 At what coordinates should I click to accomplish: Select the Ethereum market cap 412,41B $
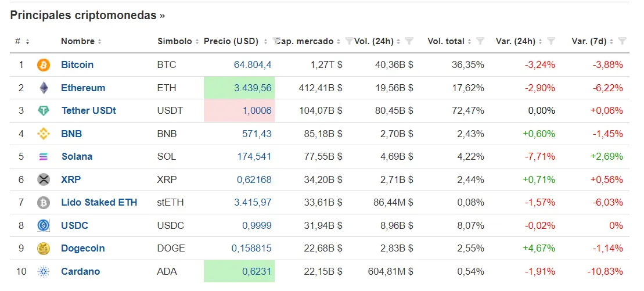pos(321,88)
